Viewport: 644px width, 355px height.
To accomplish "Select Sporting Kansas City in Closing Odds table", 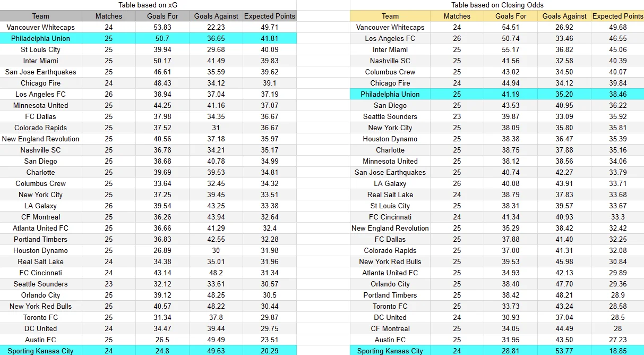I will 390,351.
